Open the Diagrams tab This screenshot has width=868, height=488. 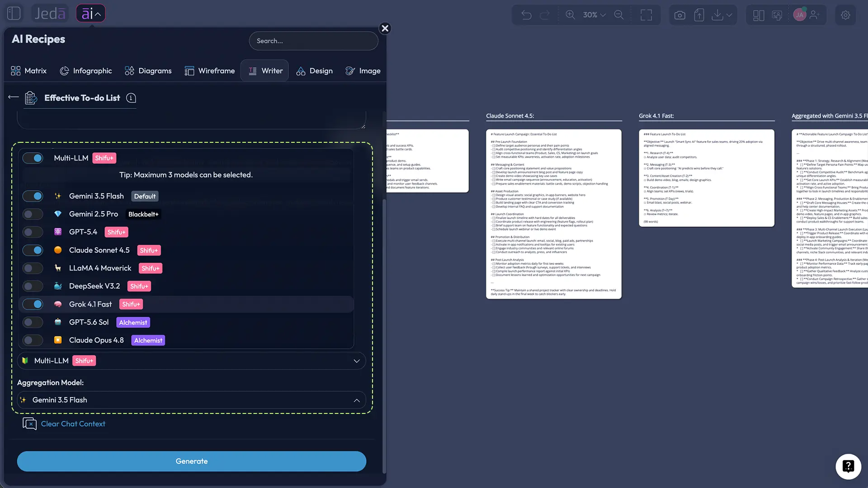148,71
